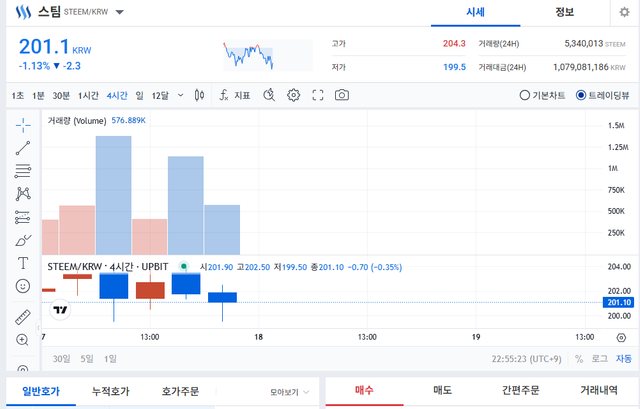Open price scale settings target icon
Viewport: 640px width, 409px height.
coord(621,338)
